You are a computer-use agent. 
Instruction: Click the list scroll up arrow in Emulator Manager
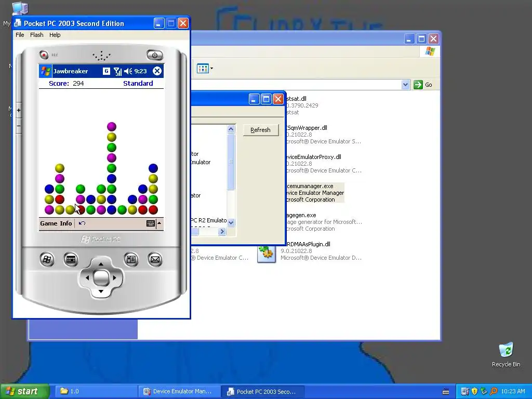point(231,129)
